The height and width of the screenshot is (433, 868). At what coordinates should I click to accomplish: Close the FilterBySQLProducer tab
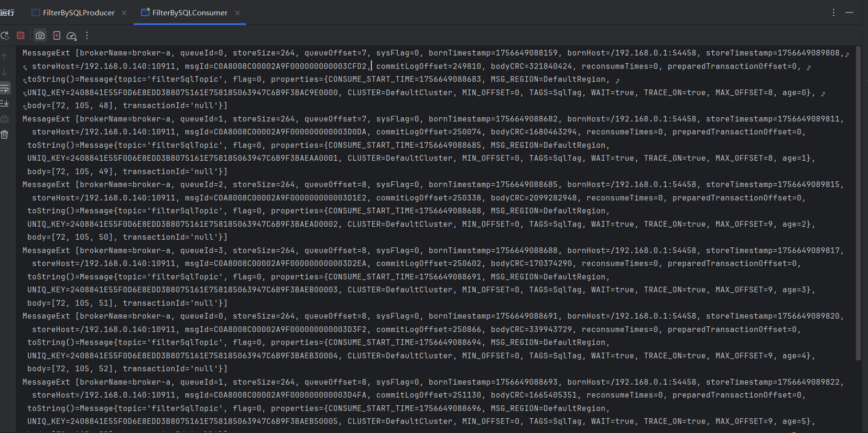[x=124, y=13]
